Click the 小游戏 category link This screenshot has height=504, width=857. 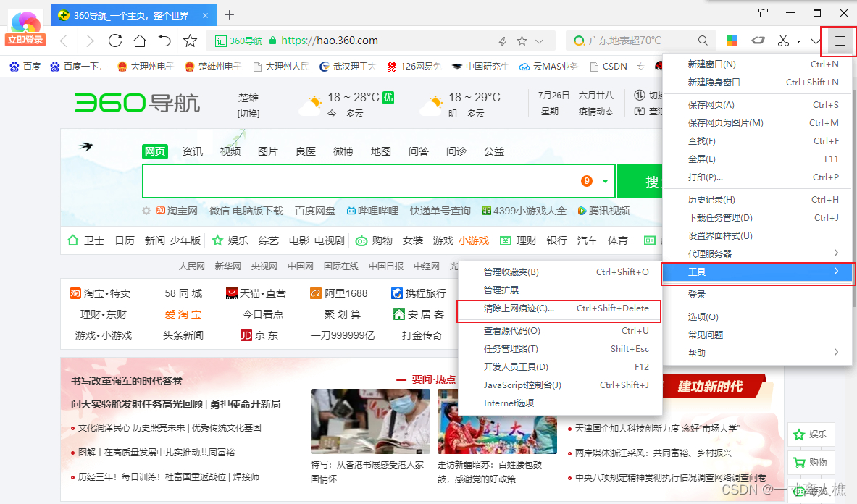tap(474, 240)
